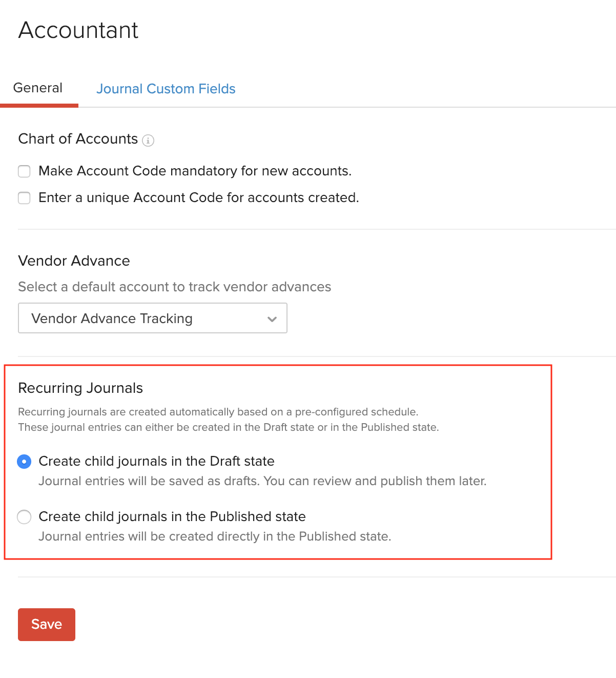
Task: Click the "Recurring Journals" section title
Action: point(80,388)
